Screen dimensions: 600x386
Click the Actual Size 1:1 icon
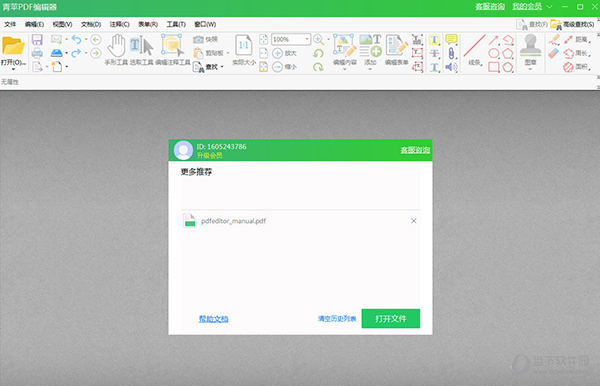[244, 50]
